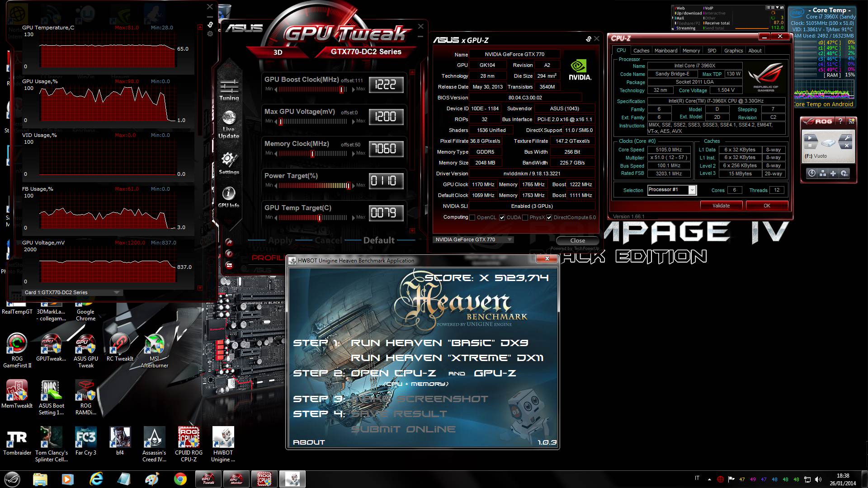Screen dimensions: 868x488
Task: Open the MemTweakIt desktop shortcut
Action: 17,394
